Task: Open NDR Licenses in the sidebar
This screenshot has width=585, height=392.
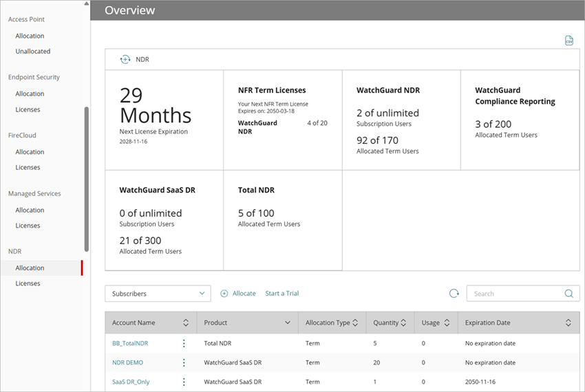Action: coord(28,283)
